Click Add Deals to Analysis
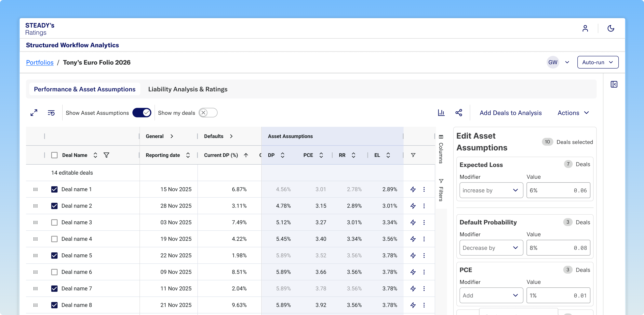644x315 pixels. (x=511, y=113)
